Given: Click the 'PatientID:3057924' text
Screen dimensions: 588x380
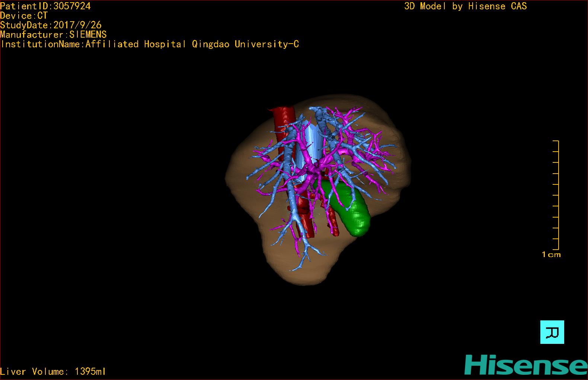Looking at the screenshot, I should point(45,6).
